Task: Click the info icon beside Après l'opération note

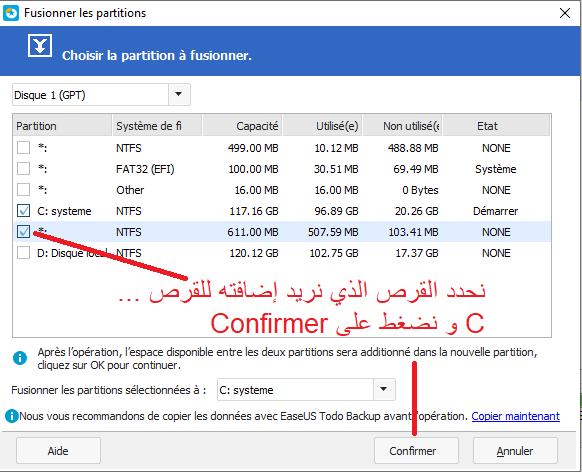Action: (x=20, y=358)
